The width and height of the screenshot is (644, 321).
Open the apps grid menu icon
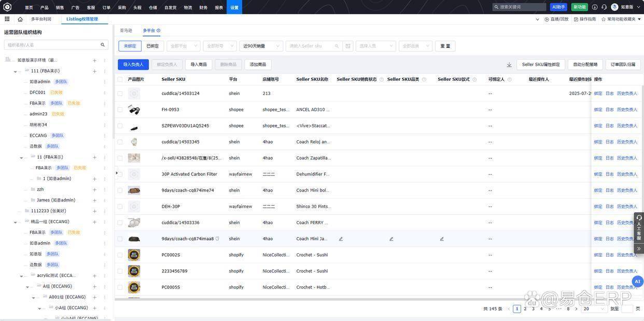(x=7, y=19)
